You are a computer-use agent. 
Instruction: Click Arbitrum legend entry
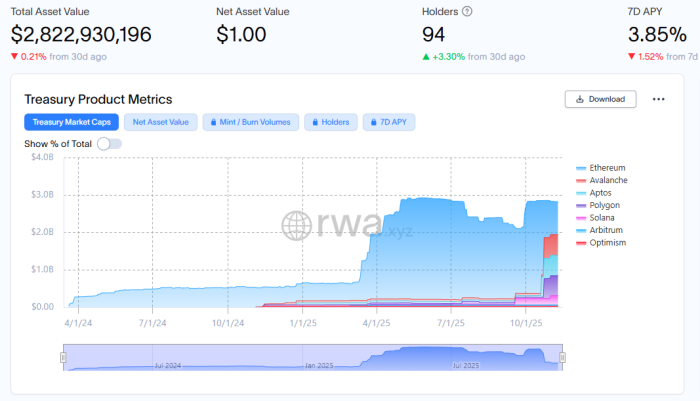pyautogui.click(x=606, y=230)
